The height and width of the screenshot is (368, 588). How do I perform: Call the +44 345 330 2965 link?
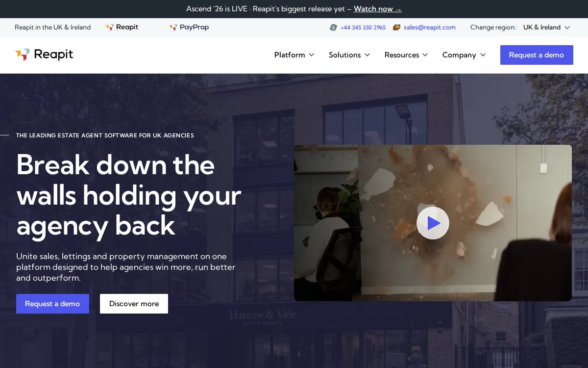point(363,27)
